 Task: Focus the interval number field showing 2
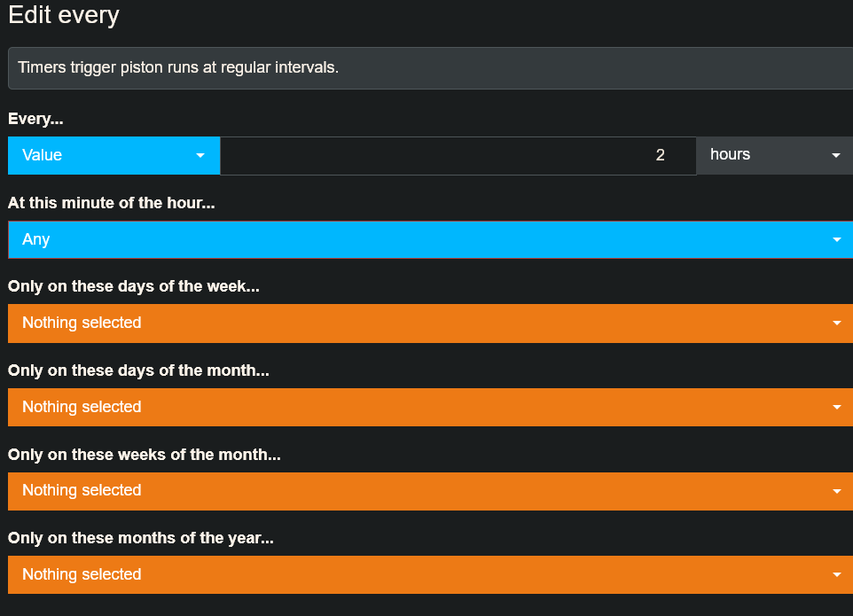click(458, 155)
